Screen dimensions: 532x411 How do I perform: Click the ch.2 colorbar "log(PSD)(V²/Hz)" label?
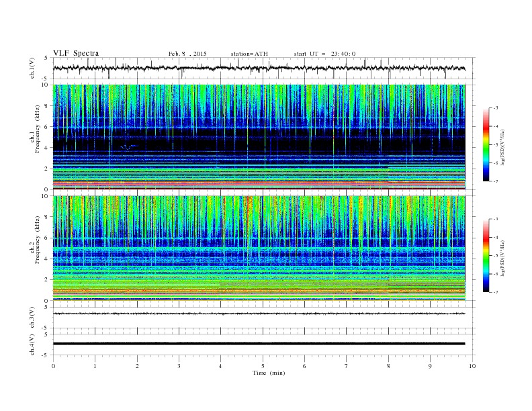pos(503,258)
